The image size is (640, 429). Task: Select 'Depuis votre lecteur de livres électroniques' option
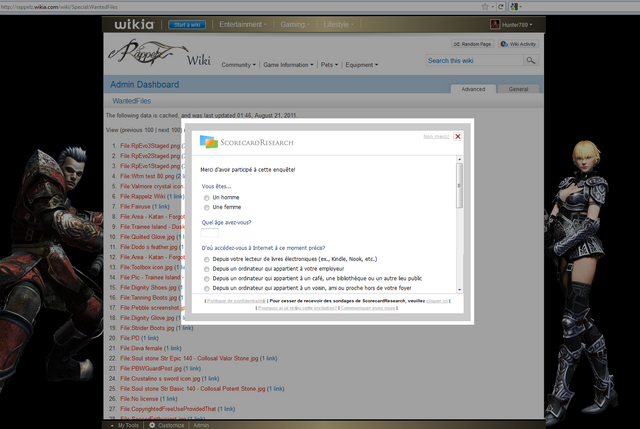point(207,260)
